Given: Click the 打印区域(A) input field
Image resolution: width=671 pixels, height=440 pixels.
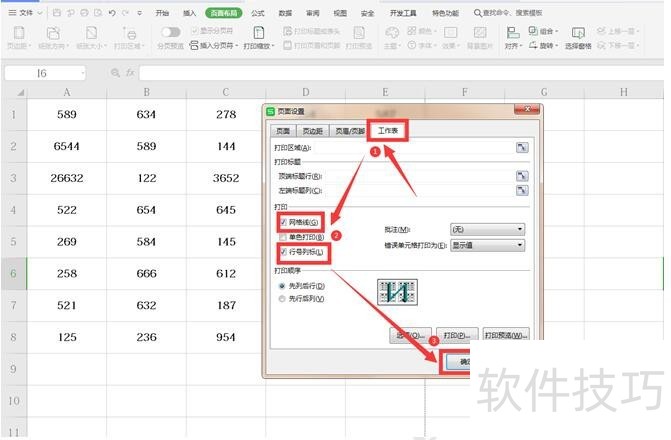Looking at the screenshot, I should (413, 148).
